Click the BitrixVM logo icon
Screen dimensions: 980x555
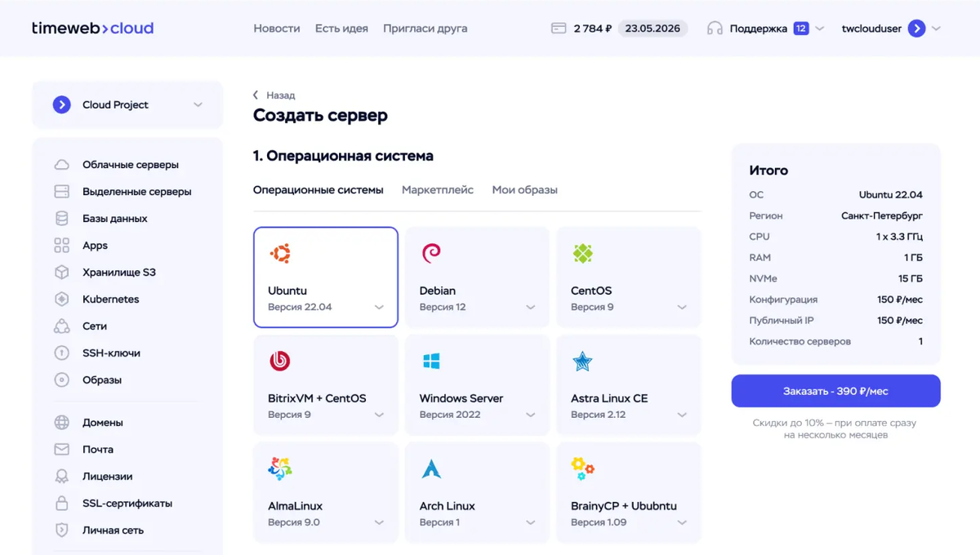(280, 361)
